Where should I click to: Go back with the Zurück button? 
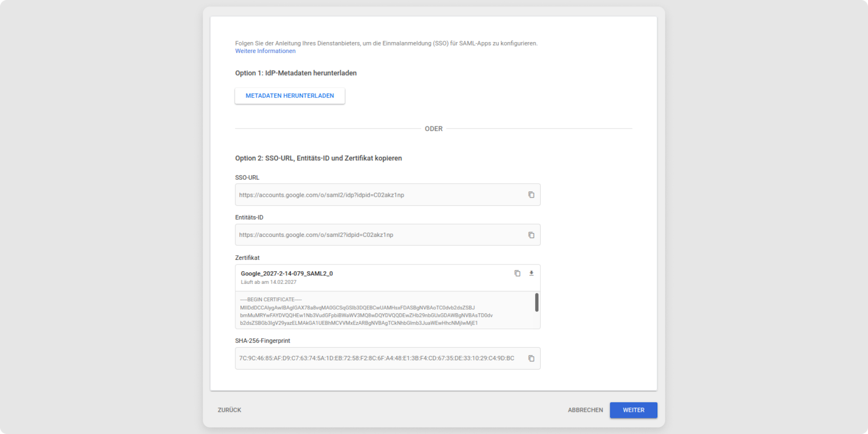pos(230,410)
